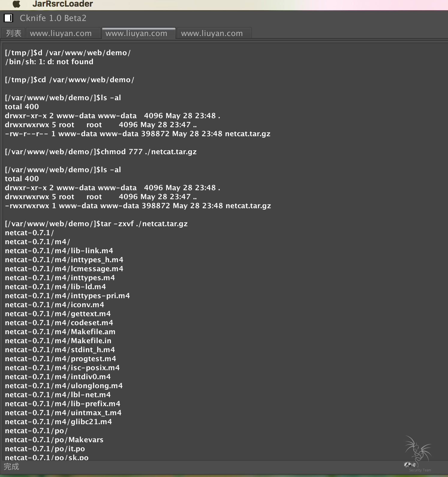This screenshot has width=448, height=477.
Task: Click the '/bin/sh: 1: d: not found' line
Action: coord(49,62)
